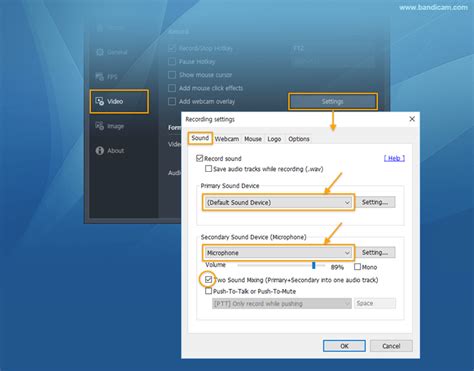The height and width of the screenshot is (371, 474).
Task: Open the About info icon
Action: 99,151
